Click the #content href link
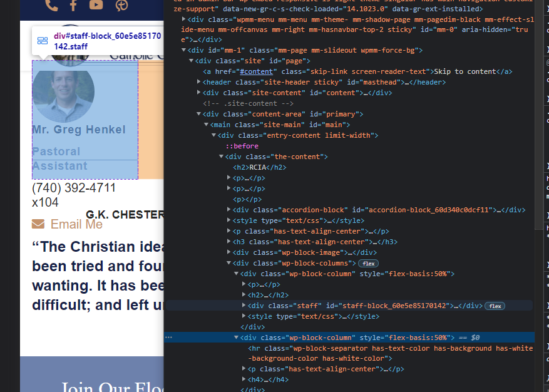Viewport: 549px width, 392px height. pyautogui.click(x=256, y=71)
